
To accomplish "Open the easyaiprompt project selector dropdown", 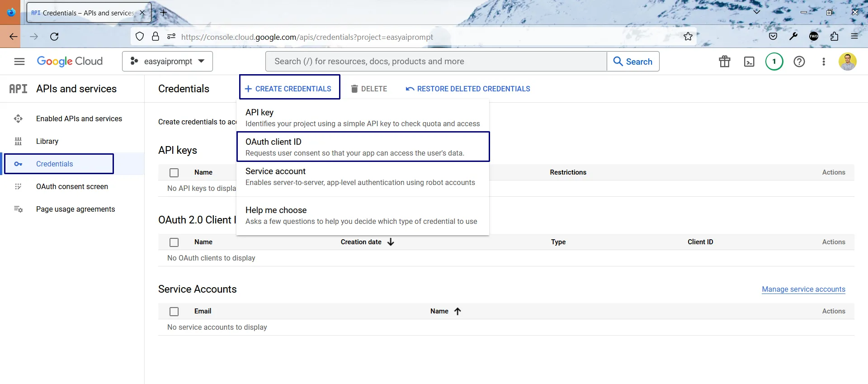I will click(x=167, y=62).
